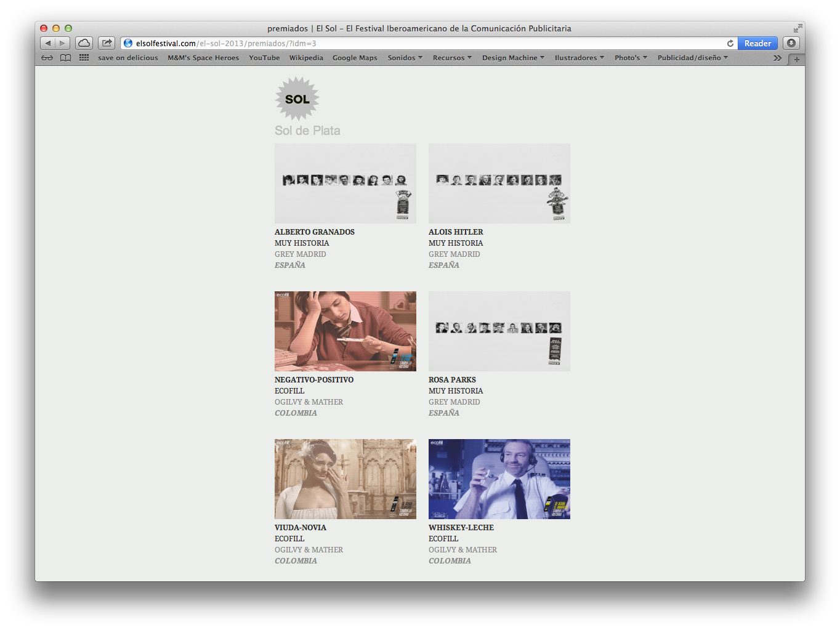Add a new tab with the plus button
The height and width of the screenshot is (630, 840).
click(797, 59)
